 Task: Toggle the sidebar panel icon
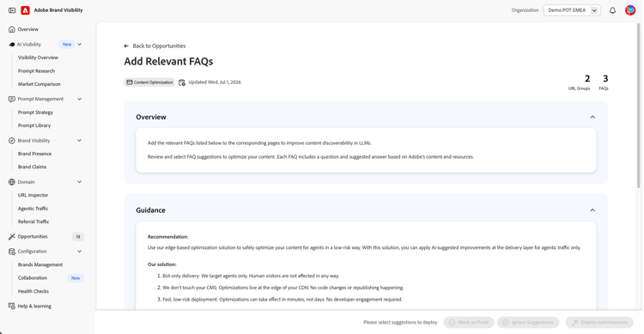(12, 10)
